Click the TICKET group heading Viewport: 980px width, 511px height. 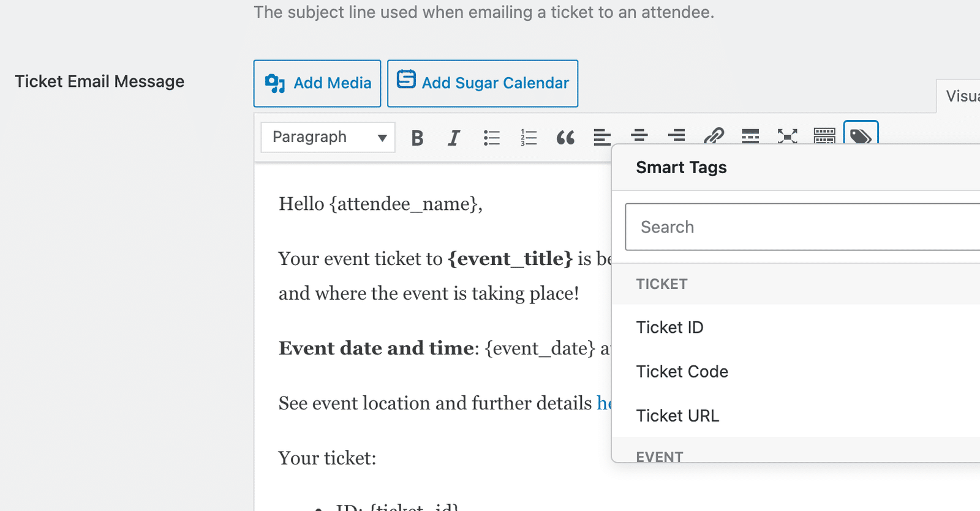pos(661,284)
